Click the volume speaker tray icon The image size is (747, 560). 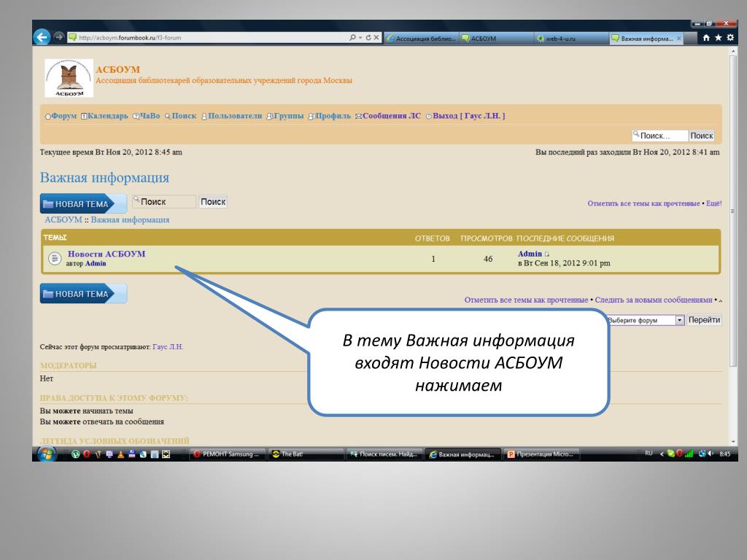pos(711,454)
